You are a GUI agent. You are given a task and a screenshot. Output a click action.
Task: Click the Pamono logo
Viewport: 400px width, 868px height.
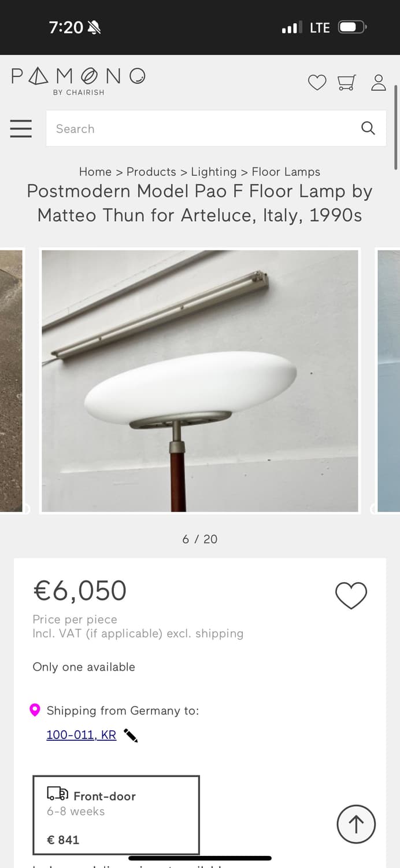(x=78, y=81)
